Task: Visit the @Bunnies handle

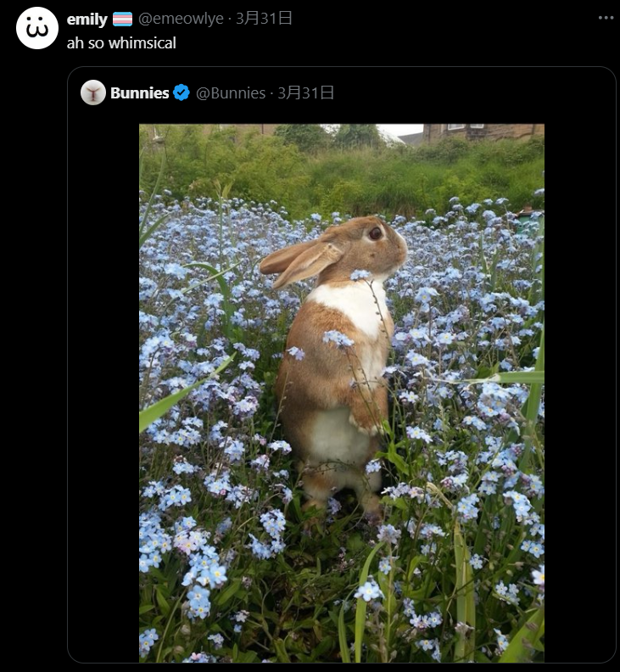Action: (x=231, y=93)
